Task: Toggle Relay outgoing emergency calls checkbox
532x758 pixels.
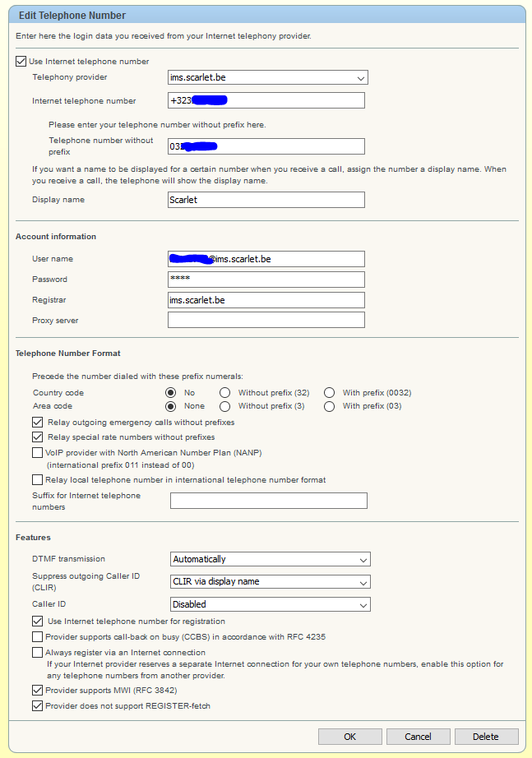Action: click(37, 422)
